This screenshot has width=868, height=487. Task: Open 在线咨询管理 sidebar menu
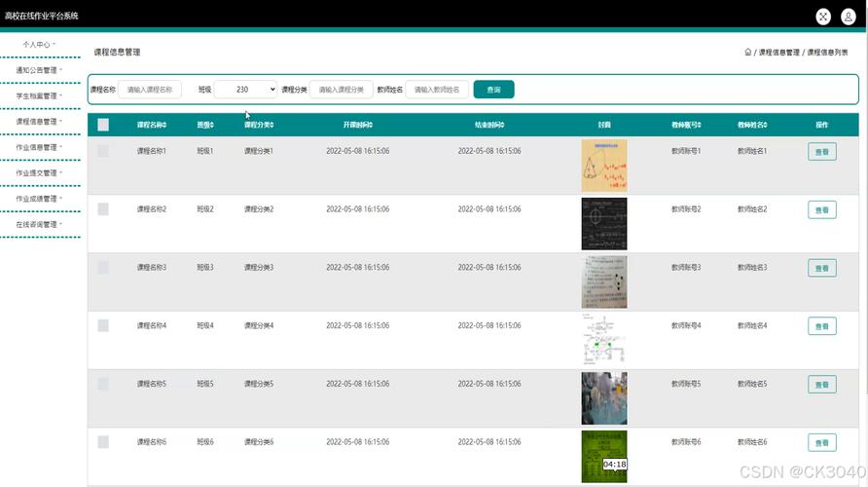[x=39, y=224]
